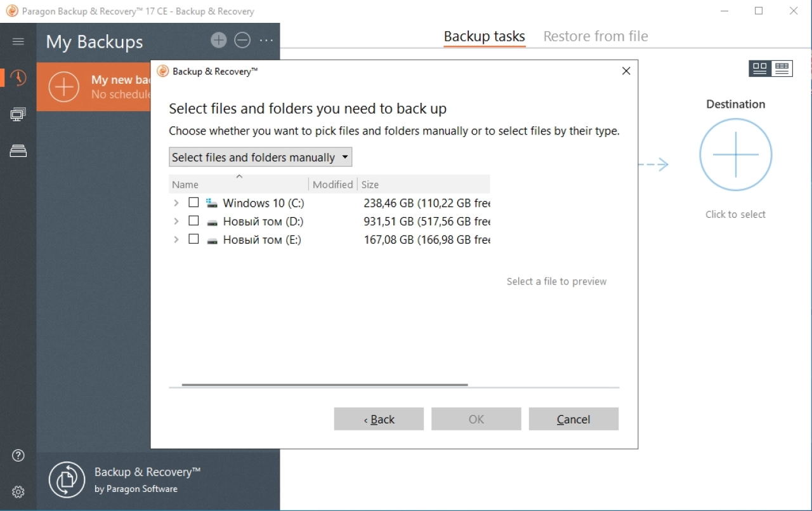Image resolution: width=812 pixels, height=511 pixels.
Task: Open the settings gear icon
Action: coord(18,492)
